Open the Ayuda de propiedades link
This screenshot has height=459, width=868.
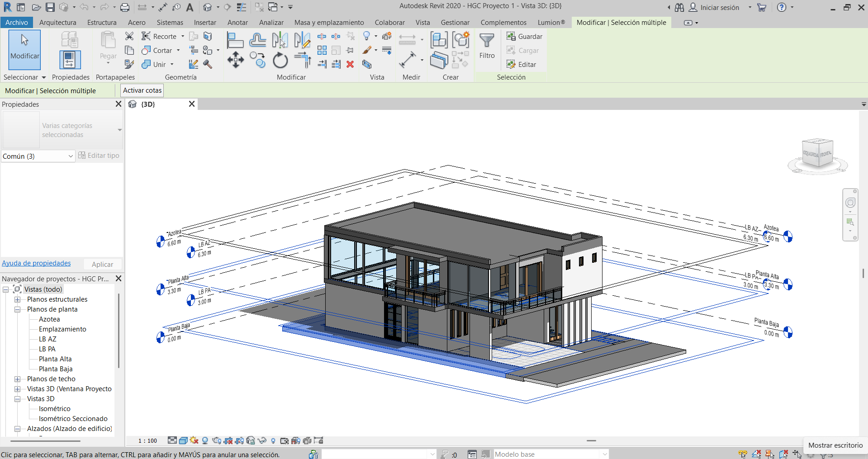pyautogui.click(x=36, y=263)
